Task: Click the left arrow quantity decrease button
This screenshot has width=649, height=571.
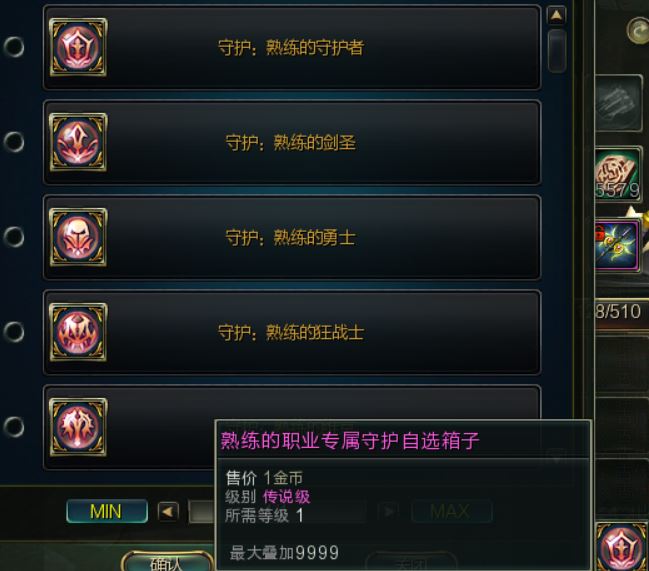Action: point(168,512)
